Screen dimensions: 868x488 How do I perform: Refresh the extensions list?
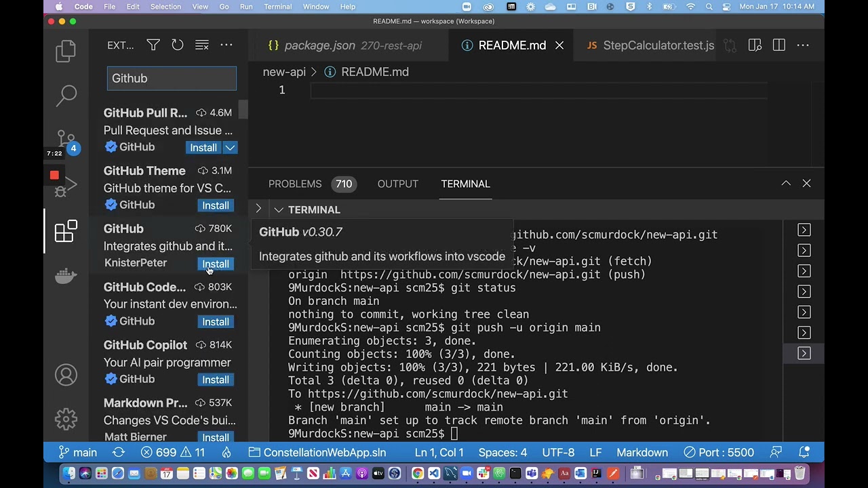point(178,45)
